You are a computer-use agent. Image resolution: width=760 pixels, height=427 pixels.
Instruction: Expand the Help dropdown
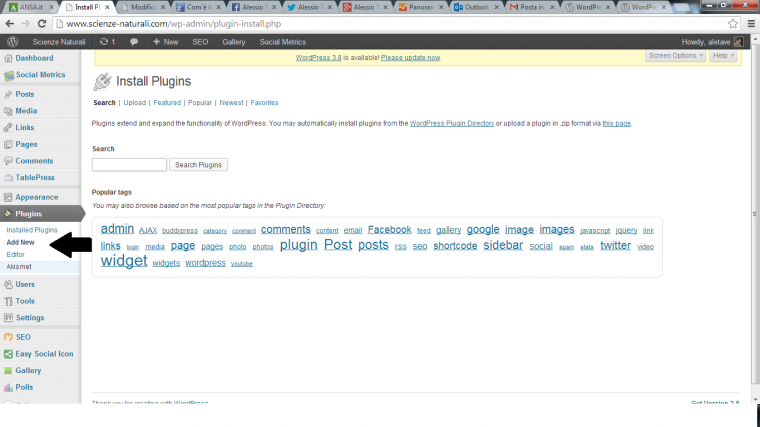click(724, 56)
